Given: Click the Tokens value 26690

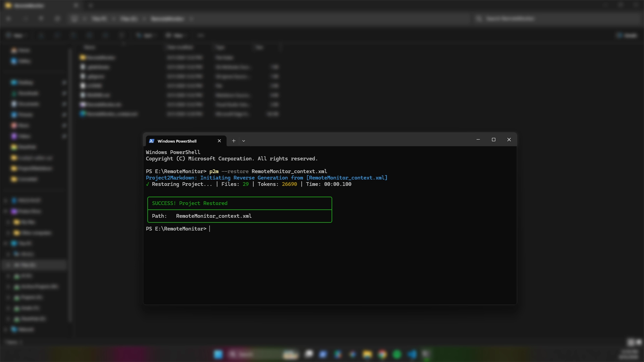Looking at the screenshot, I should (289, 184).
